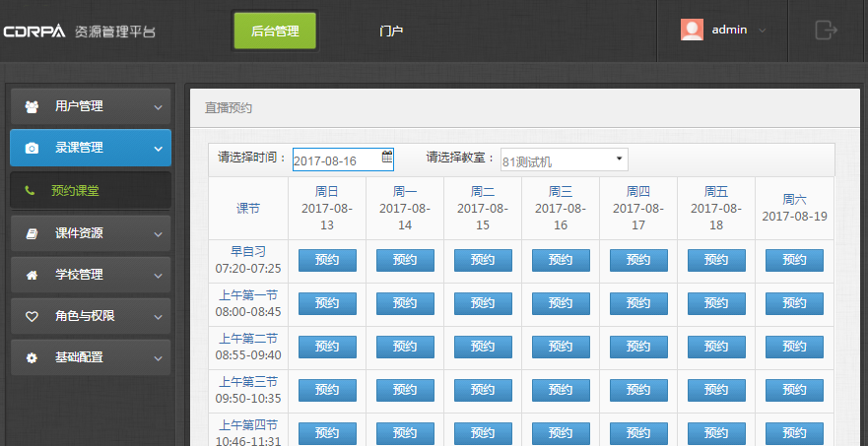Click the heart icon beside 角色与权限
Screen dimensions: 868x446
pos(32,316)
